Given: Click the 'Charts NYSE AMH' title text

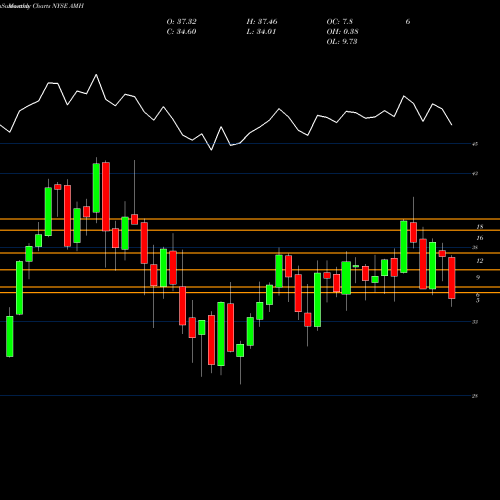Looking at the screenshot, I should 58,6.
